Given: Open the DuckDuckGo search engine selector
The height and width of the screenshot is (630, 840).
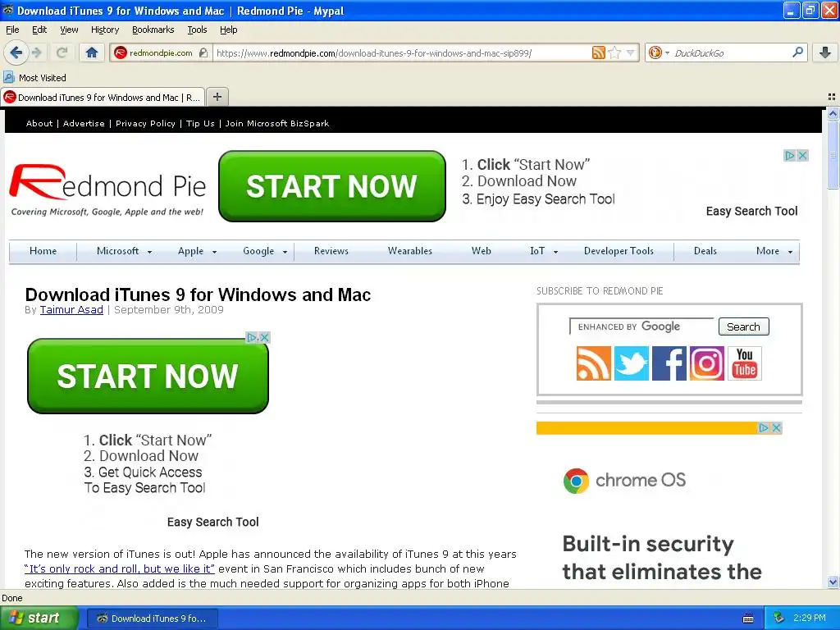Looking at the screenshot, I should pos(659,52).
